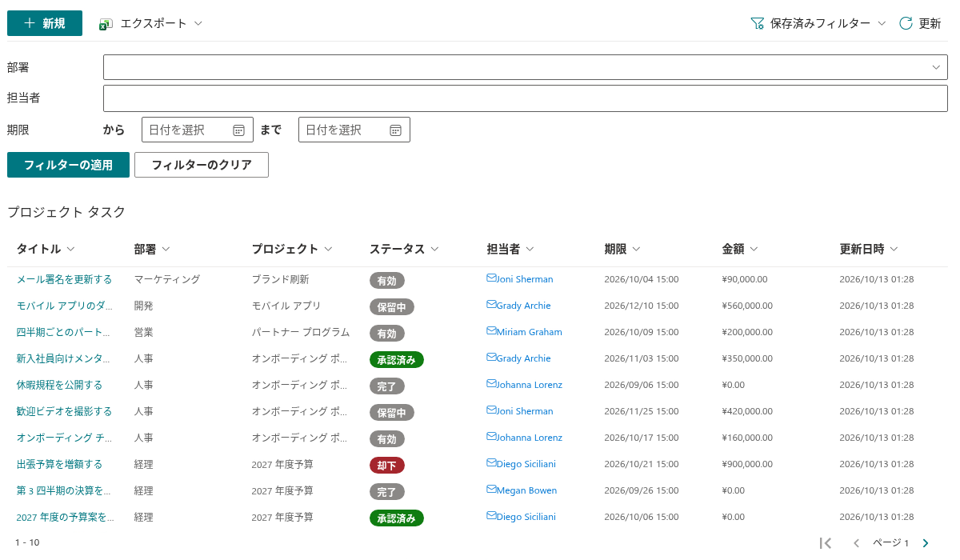Click the envelope icon in the 2027 年度の予算案を... row
Screen dimensions: 960x560
[491, 516]
